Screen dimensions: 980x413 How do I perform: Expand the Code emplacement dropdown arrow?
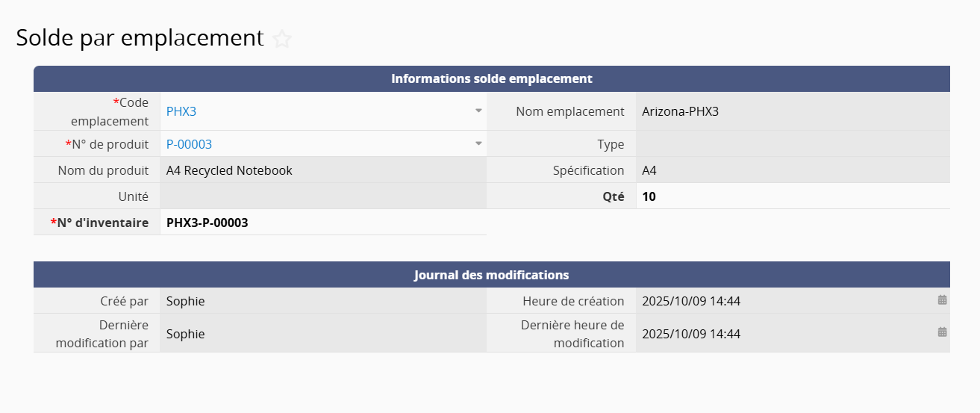(x=478, y=111)
